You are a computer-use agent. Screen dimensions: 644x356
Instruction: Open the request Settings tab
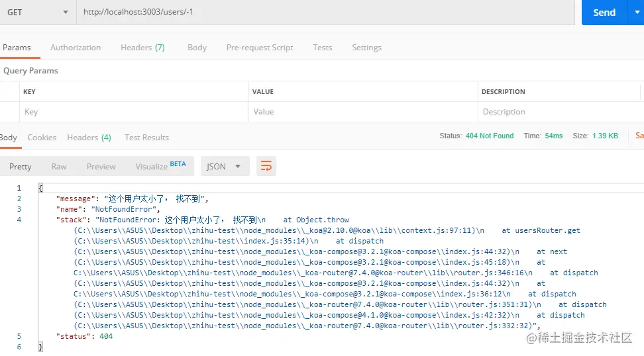pos(367,48)
